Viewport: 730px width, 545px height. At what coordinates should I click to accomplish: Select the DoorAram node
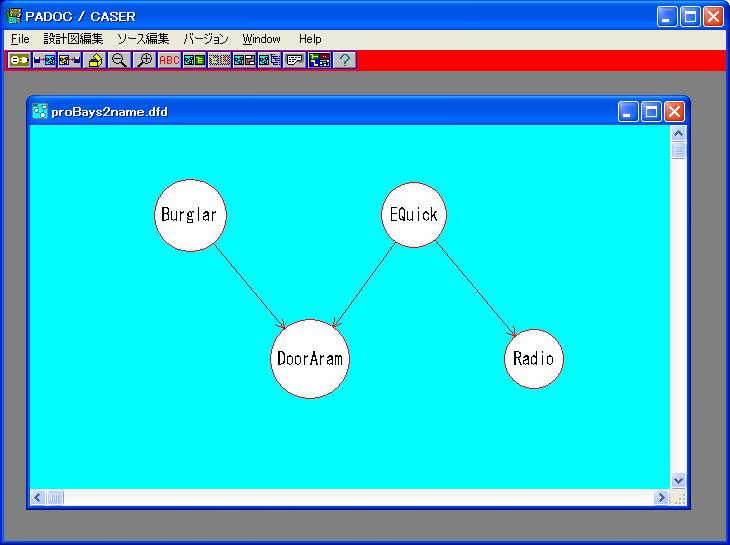coord(310,359)
